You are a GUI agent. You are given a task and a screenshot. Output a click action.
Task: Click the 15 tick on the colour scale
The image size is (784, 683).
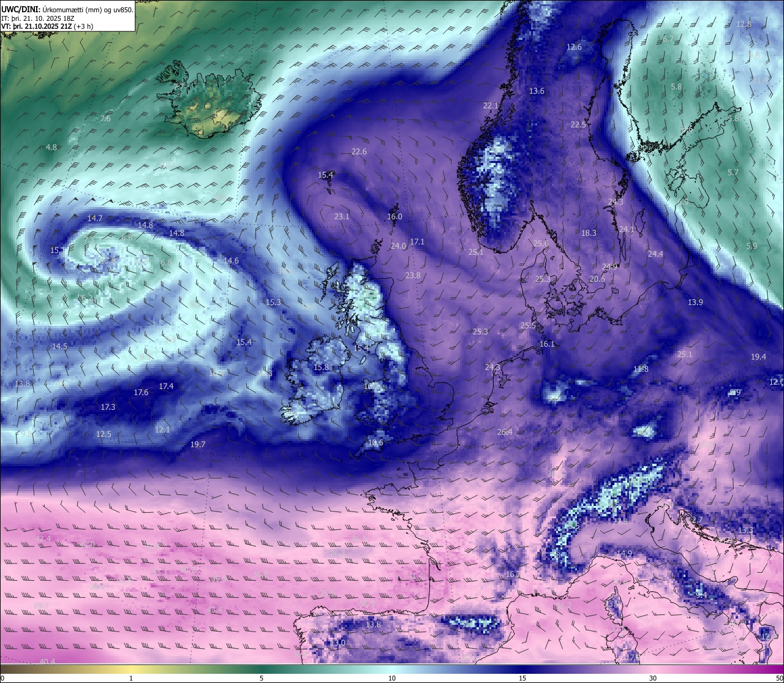(x=522, y=678)
